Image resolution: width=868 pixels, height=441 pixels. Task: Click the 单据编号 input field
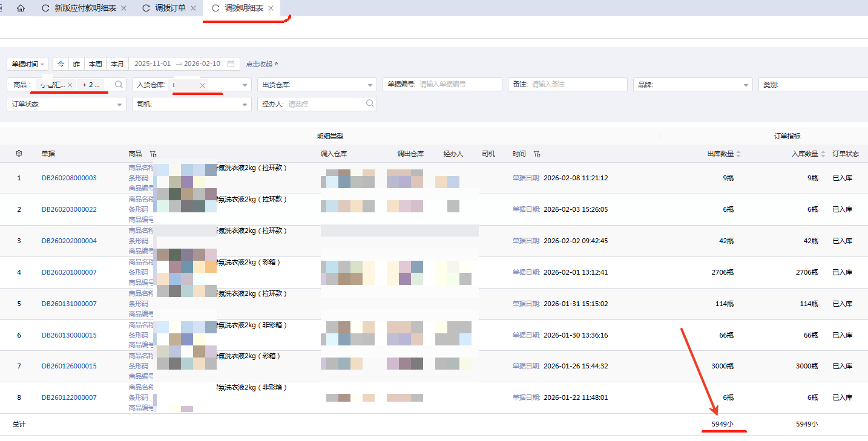459,85
